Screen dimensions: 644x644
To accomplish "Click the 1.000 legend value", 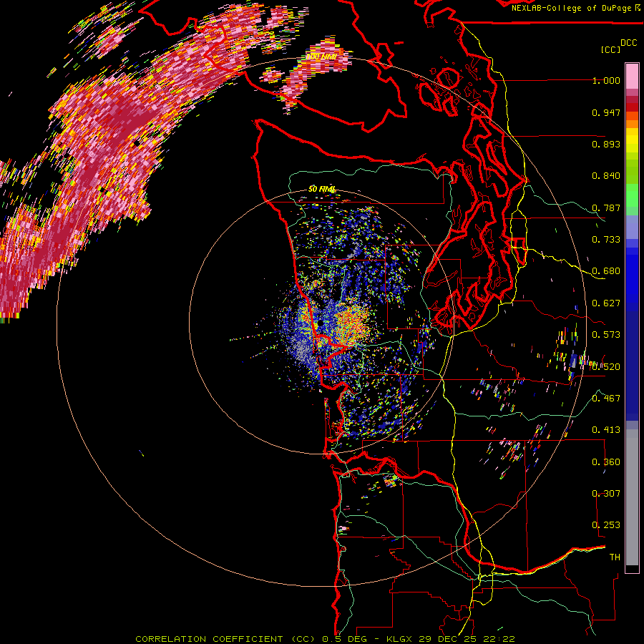I will (x=606, y=80).
